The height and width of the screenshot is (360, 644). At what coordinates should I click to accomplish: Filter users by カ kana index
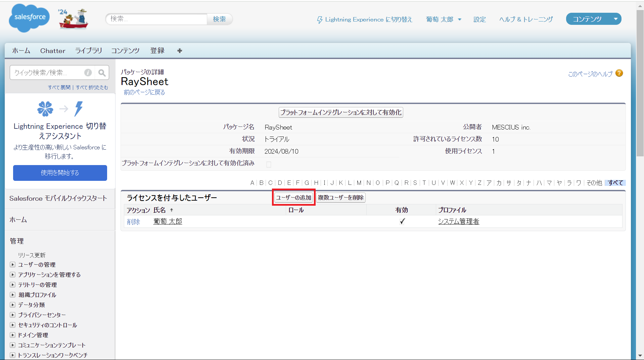click(x=499, y=183)
